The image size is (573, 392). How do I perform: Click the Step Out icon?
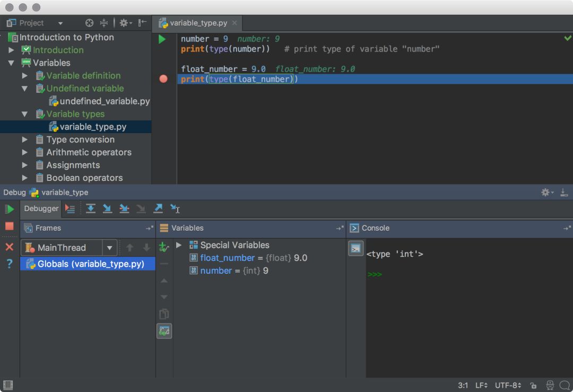click(x=158, y=208)
